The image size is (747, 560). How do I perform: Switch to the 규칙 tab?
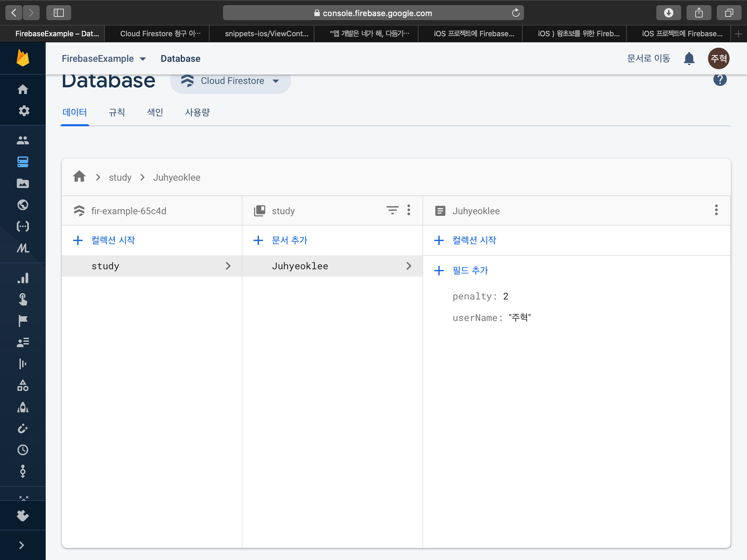(117, 112)
